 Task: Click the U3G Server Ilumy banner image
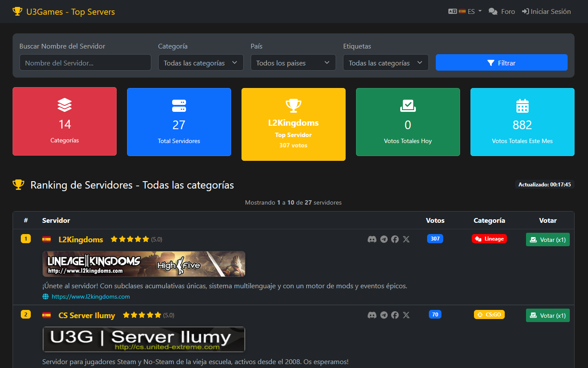pyautogui.click(x=144, y=339)
